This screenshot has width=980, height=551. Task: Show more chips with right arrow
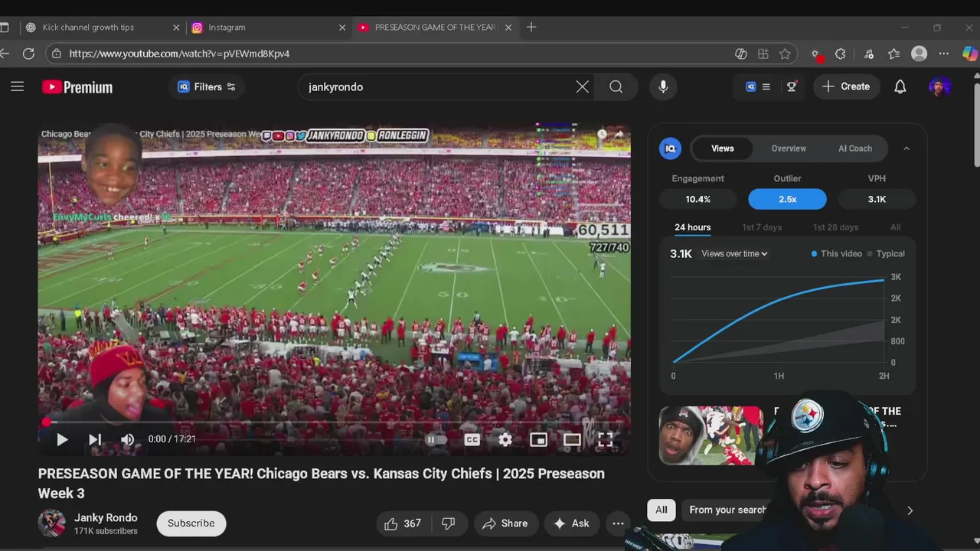[910, 510]
